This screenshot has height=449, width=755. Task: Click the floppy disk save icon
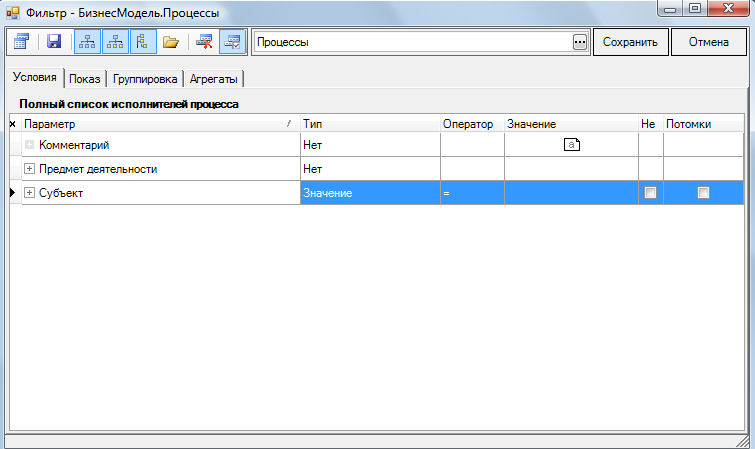coord(55,42)
